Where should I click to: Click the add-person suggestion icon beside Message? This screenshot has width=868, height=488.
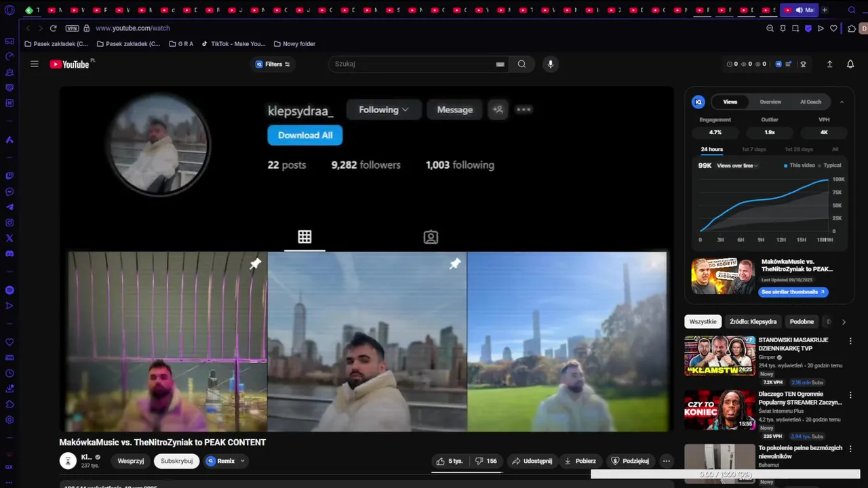(498, 109)
